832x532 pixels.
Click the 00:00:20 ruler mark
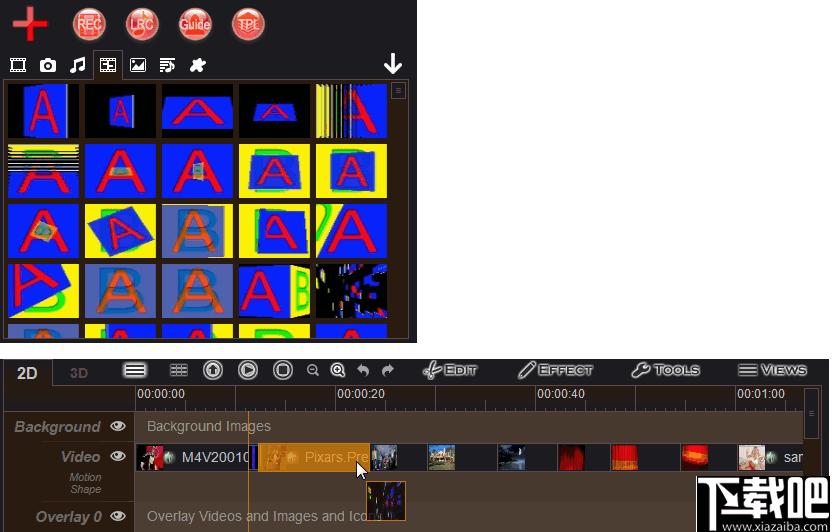coord(361,394)
